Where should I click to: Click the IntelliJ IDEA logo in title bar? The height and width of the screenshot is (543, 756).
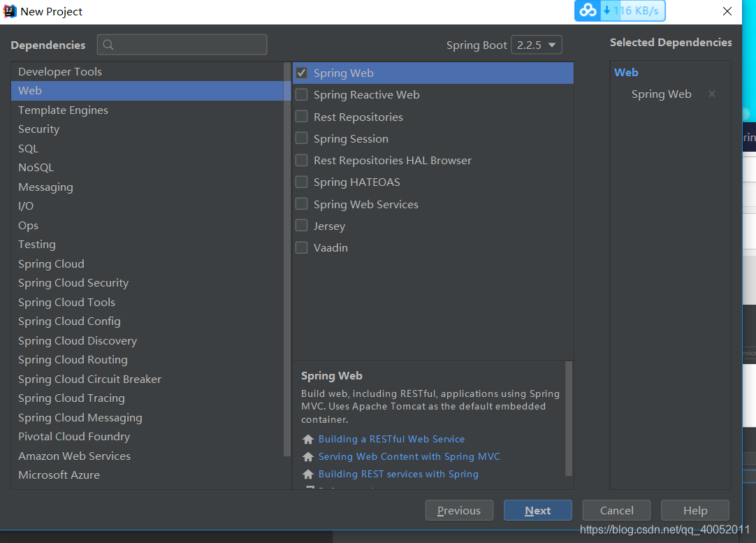(x=10, y=11)
